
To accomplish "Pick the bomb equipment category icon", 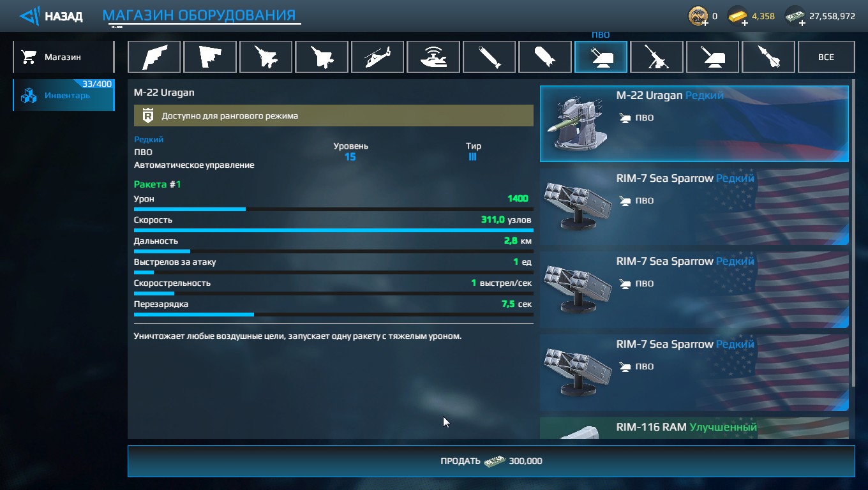I will point(545,57).
